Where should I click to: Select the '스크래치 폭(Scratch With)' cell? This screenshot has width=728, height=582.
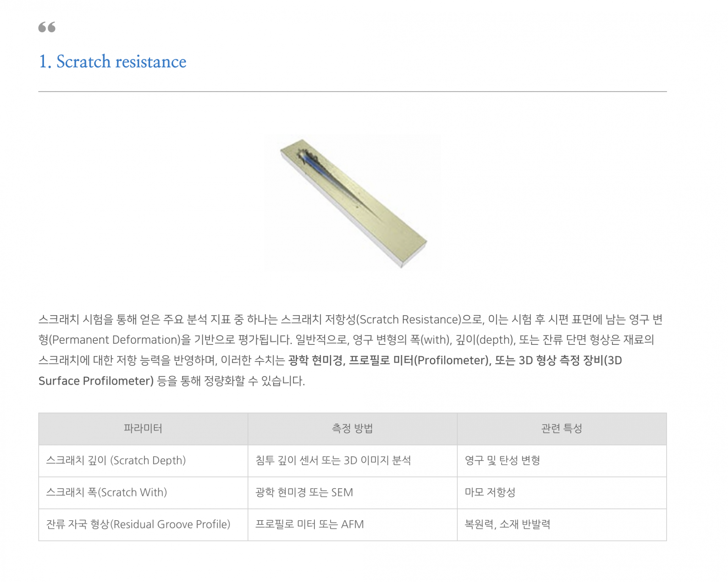coord(143,492)
